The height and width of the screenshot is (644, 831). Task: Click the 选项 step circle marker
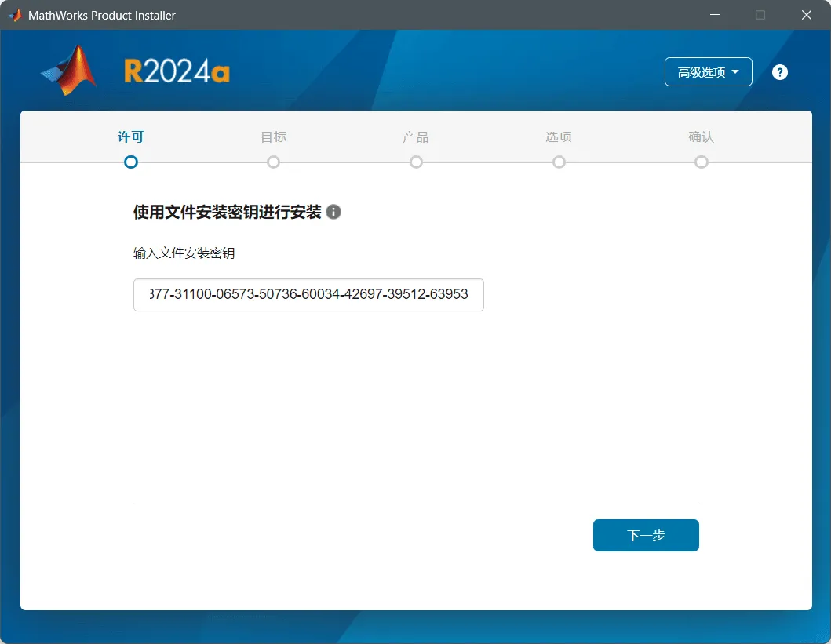tap(559, 162)
